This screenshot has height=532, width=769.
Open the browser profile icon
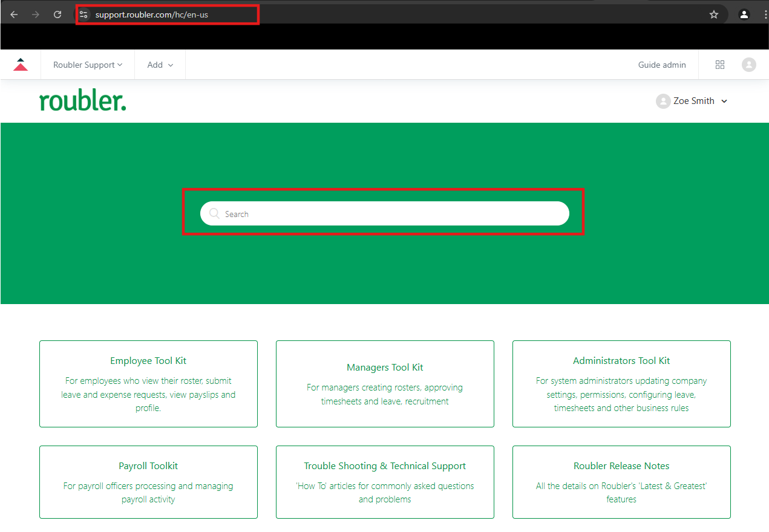pos(744,15)
